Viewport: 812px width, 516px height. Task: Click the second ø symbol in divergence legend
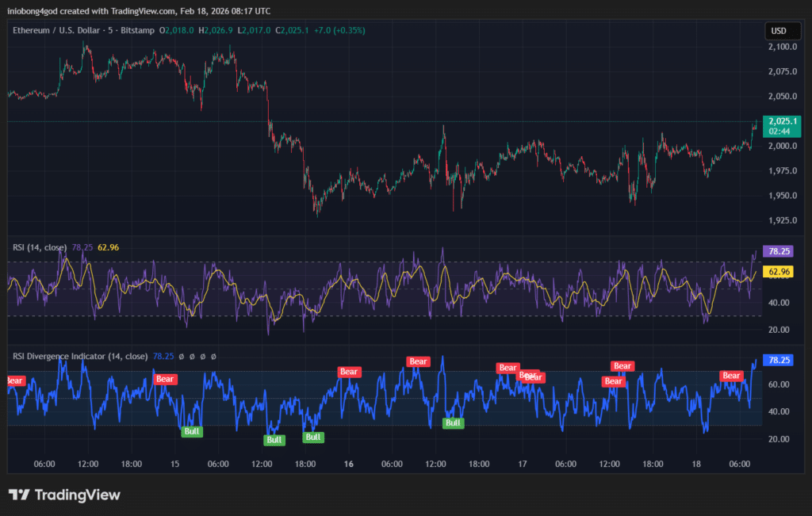192,357
